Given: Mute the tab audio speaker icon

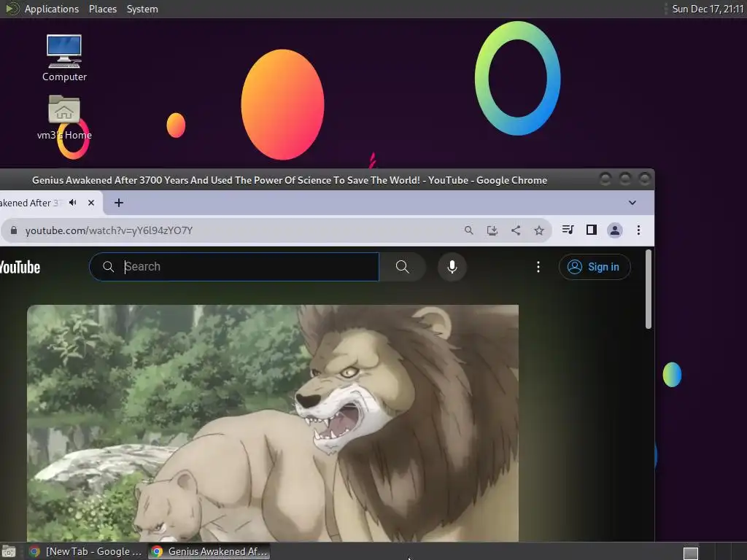Looking at the screenshot, I should (x=73, y=203).
